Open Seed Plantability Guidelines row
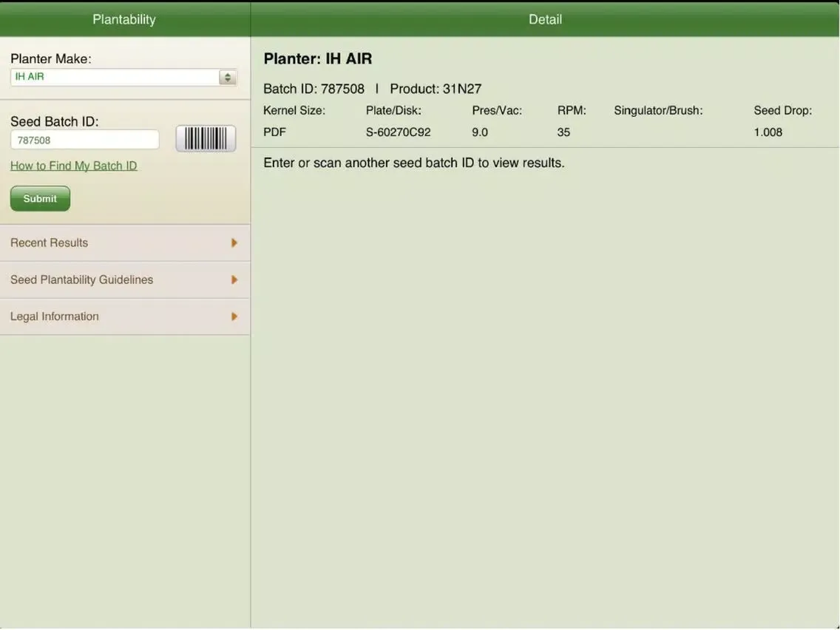840x630 pixels. pos(125,280)
